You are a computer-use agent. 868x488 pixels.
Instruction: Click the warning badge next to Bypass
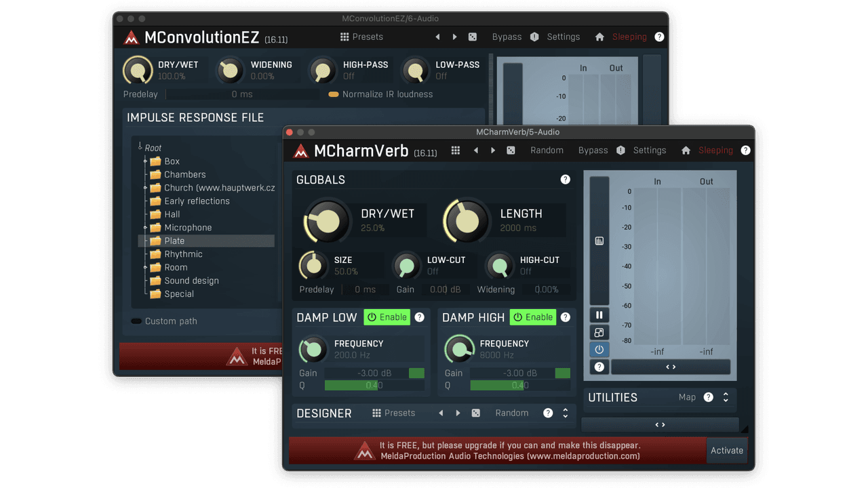pos(620,150)
